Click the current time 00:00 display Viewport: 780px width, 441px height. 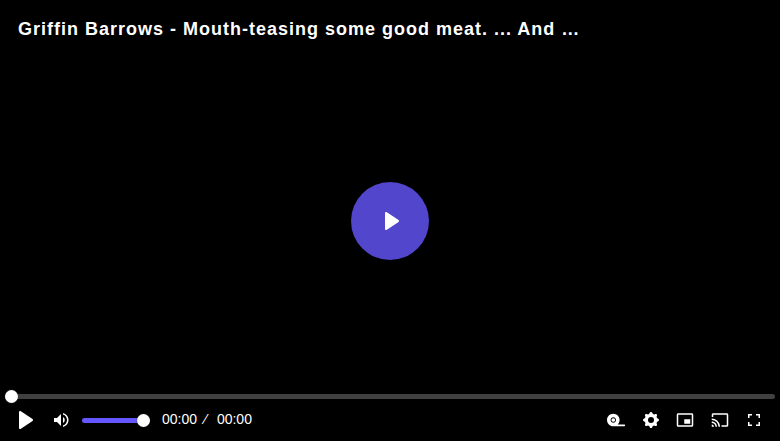(179, 420)
